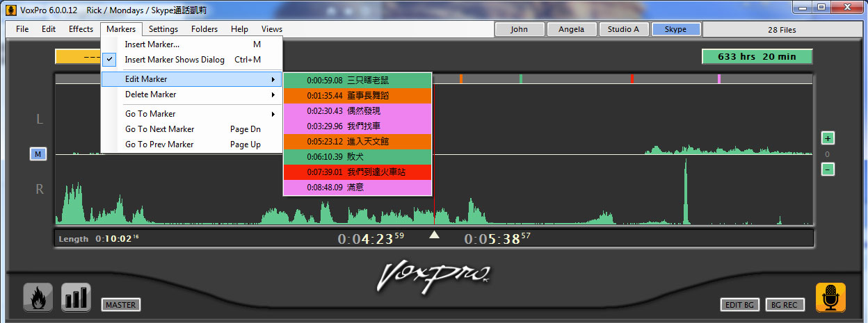The height and width of the screenshot is (323, 868).
Task: Toggle the BG REC button
Action: pyautogui.click(x=785, y=305)
